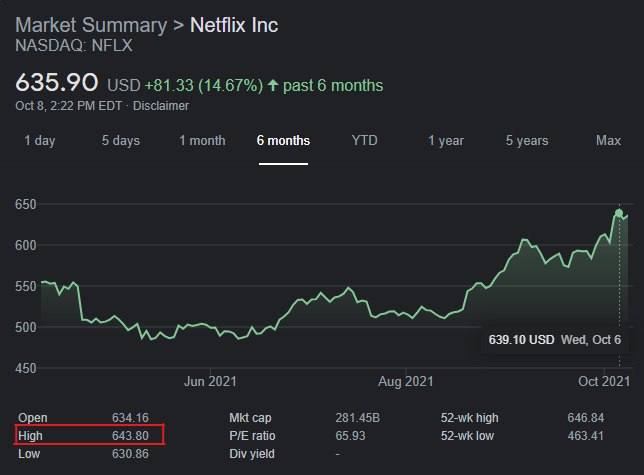Click the green marker dot on the chart line
Viewport: 644px width, 475px height.
619,213
